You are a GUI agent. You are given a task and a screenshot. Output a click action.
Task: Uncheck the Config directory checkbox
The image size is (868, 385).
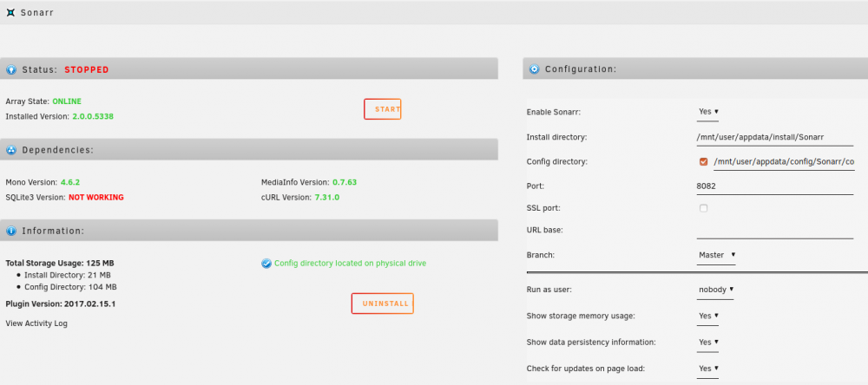704,161
